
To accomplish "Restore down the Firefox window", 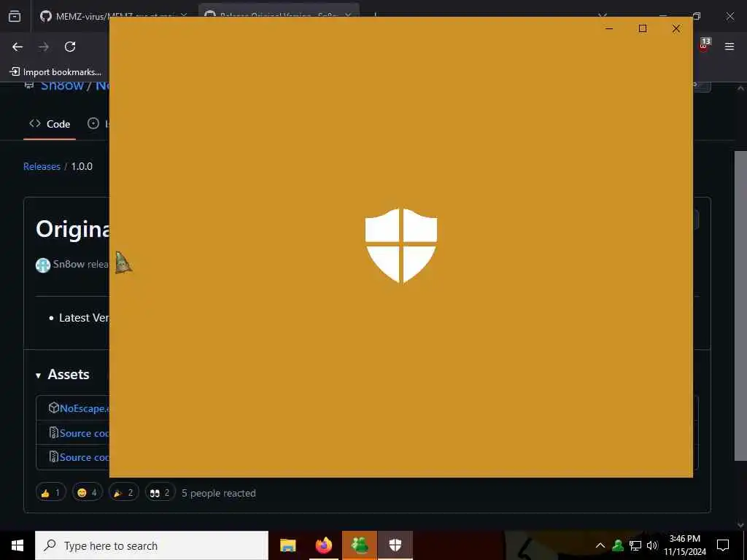I will pos(697,16).
